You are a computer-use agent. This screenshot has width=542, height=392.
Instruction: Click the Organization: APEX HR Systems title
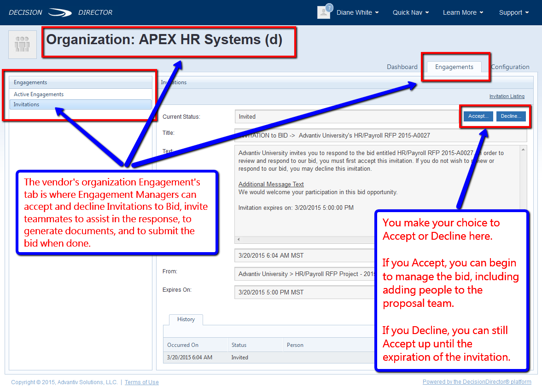click(x=164, y=40)
